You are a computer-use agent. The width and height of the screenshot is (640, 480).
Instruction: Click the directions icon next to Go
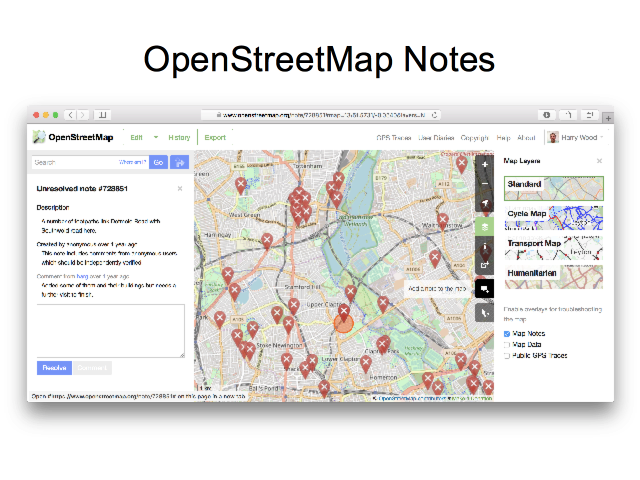click(180, 162)
